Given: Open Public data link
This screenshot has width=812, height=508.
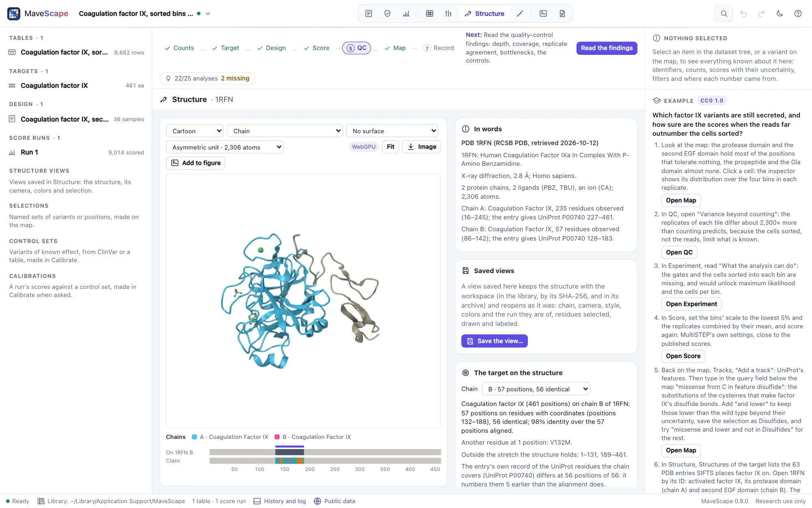Looking at the screenshot, I should tap(335, 501).
